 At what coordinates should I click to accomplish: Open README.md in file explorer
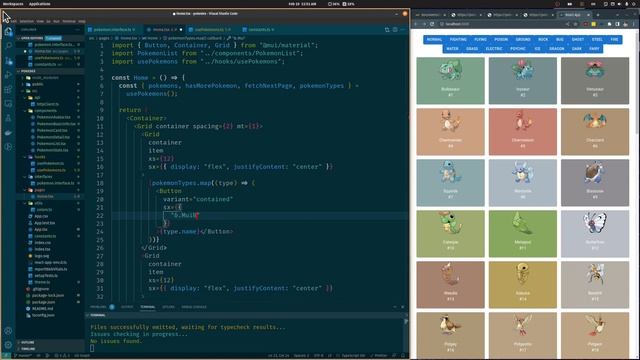[x=42, y=309]
